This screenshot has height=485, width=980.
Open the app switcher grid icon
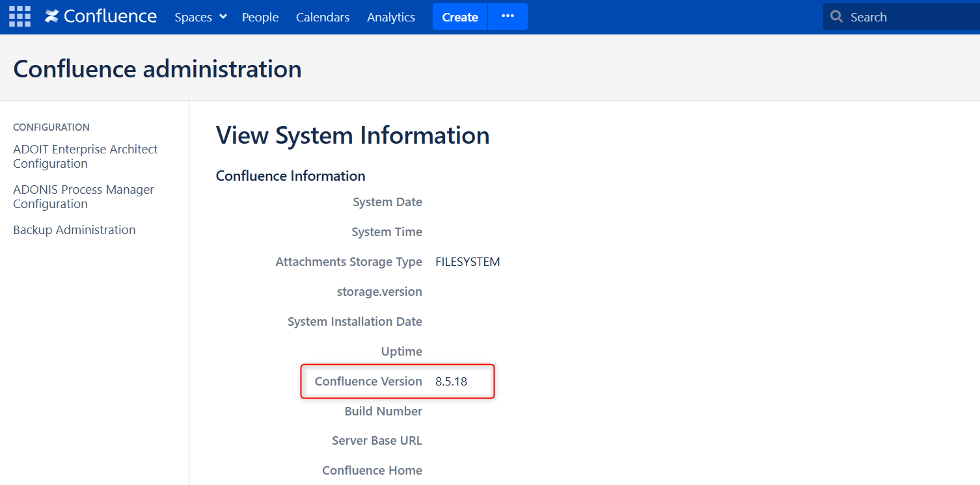[20, 17]
